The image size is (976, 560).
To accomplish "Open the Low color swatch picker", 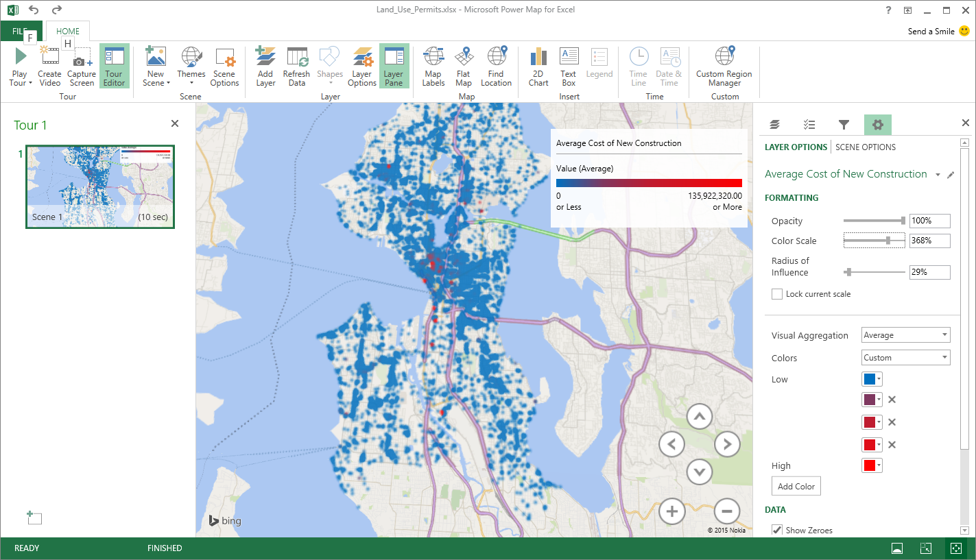I will (872, 379).
